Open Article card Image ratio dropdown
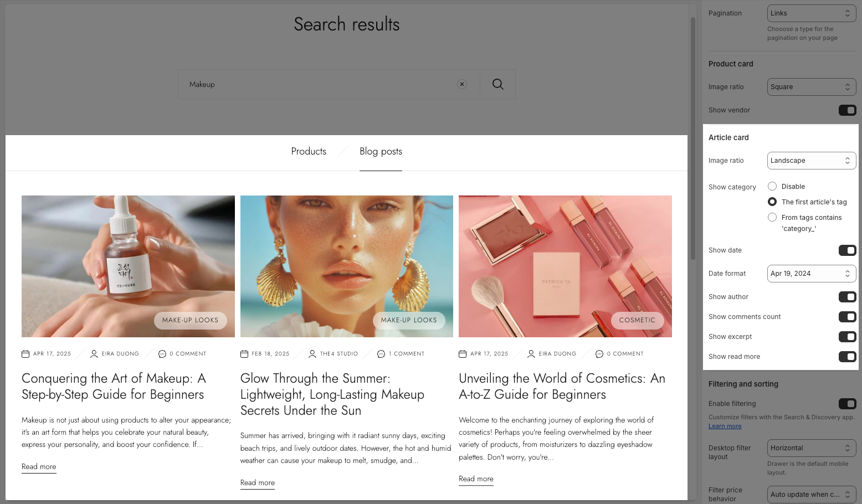862x504 pixels. [812, 161]
